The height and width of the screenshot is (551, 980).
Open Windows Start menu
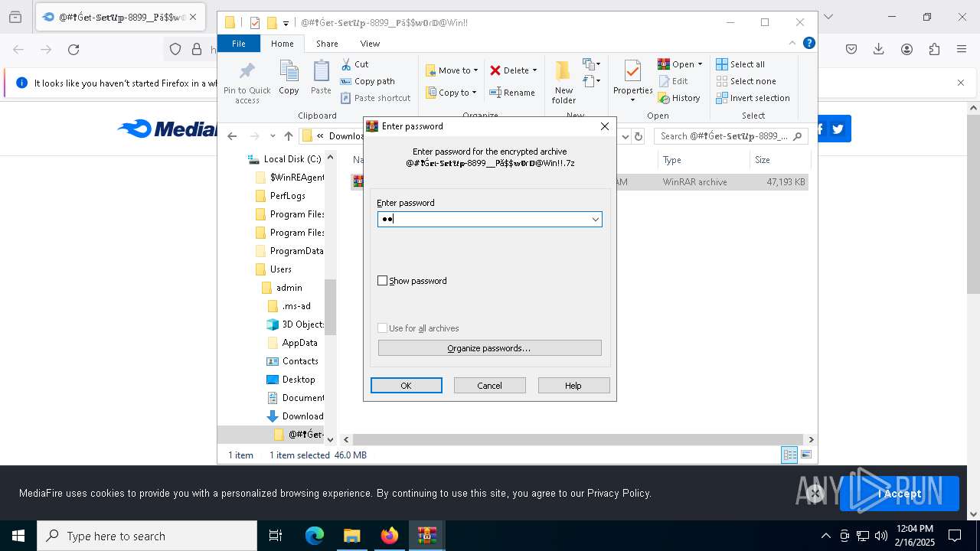click(x=18, y=536)
